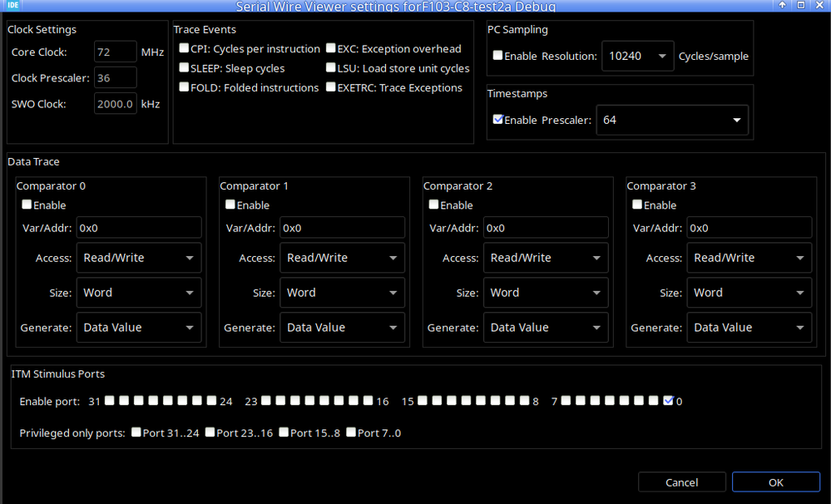Check privileged only Port 23..16
The height and width of the screenshot is (504, 831).
pos(210,432)
